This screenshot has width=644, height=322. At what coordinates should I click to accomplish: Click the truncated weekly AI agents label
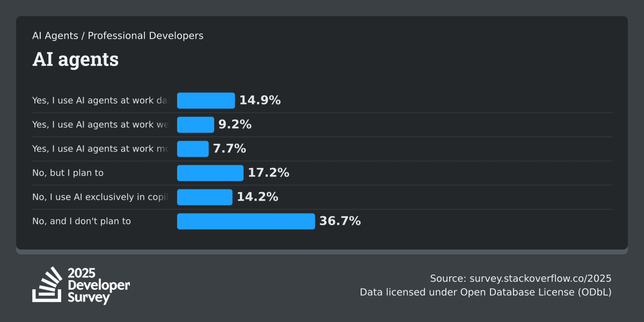tap(100, 125)
